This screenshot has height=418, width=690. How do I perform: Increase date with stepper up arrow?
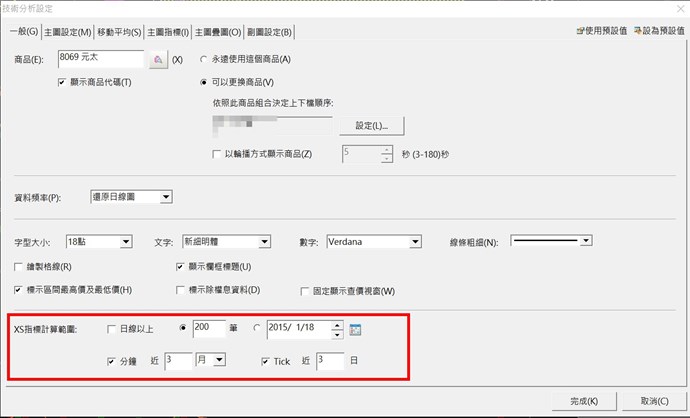click(337, 325)
